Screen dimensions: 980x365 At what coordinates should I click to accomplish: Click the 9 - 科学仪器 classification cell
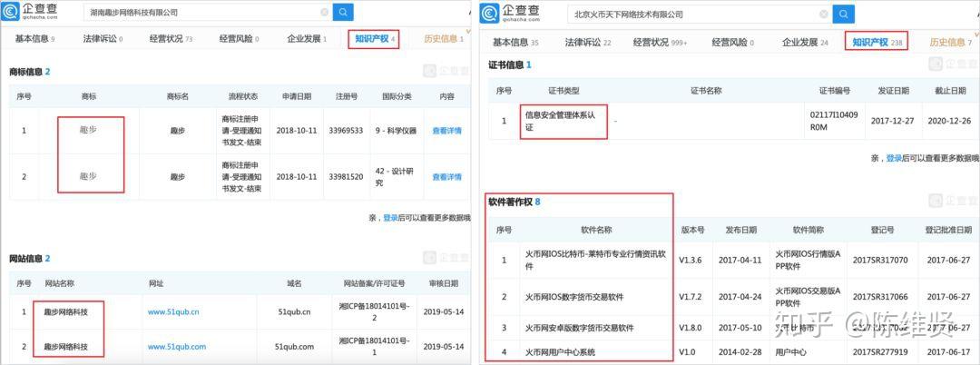coord(397,132)
